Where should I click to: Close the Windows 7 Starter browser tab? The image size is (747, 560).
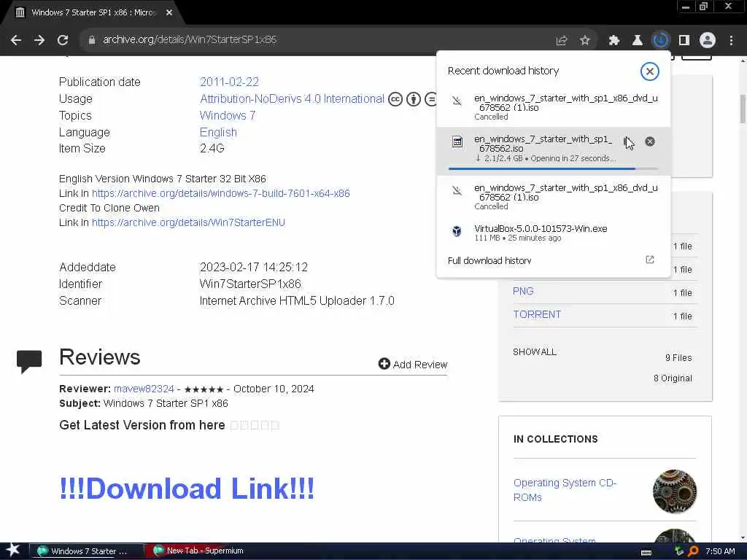click(169, 13)
